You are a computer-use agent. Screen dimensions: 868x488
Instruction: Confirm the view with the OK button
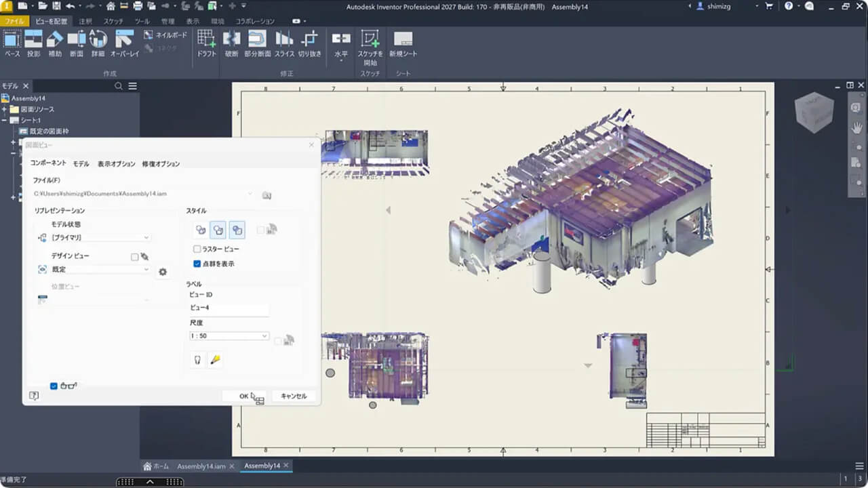coord(244,396)
